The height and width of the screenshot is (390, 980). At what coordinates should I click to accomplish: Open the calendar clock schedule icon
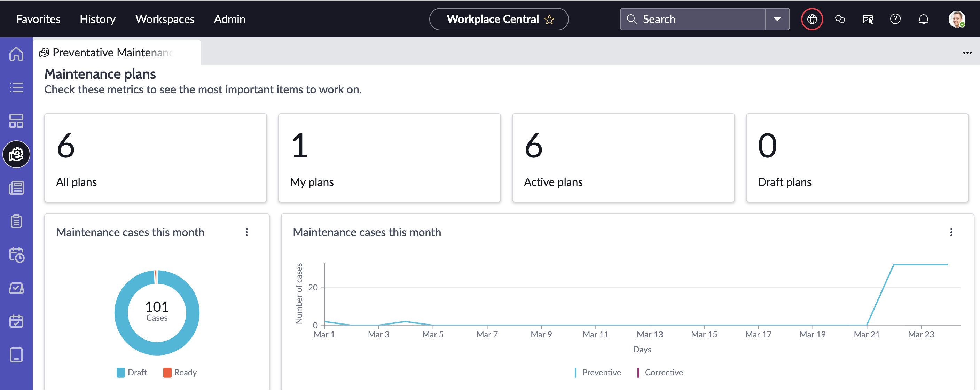point(16,255)
